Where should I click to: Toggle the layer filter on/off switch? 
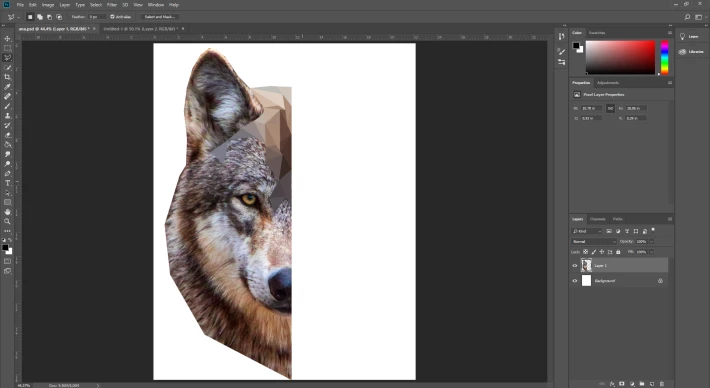(653, 230)
